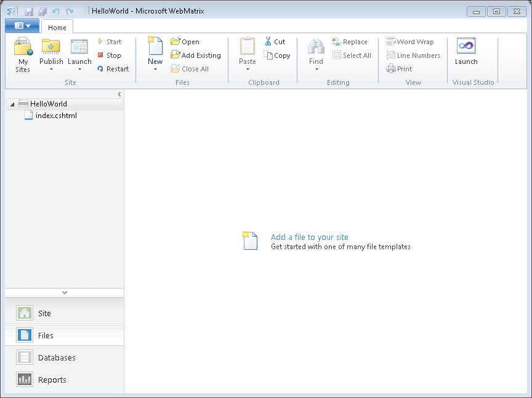The height and width of the screenshot is (398, 532).
Task: Click the Save All icon in title bar
Action: click(42, 12)
